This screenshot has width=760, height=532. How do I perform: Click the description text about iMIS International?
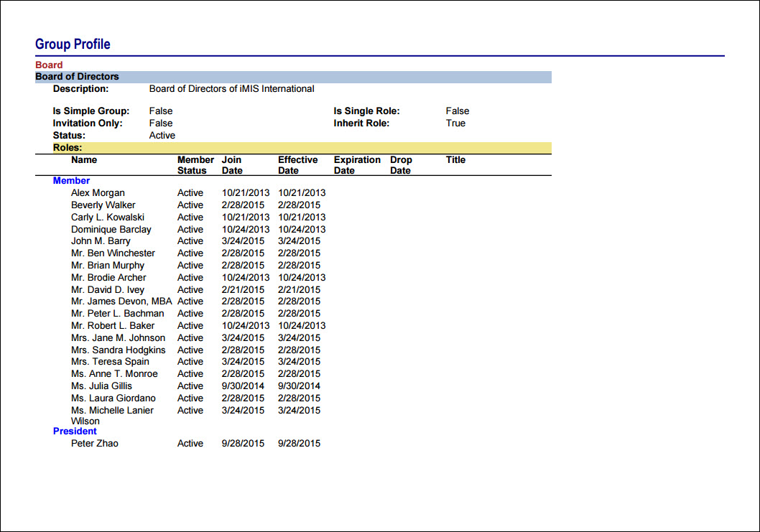[x=232, y=89]
